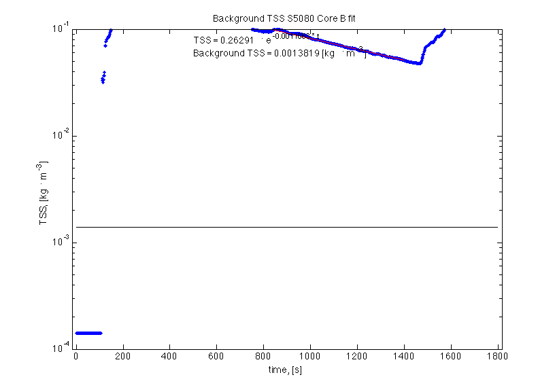Select the x-axis tick label 1400

404,357
